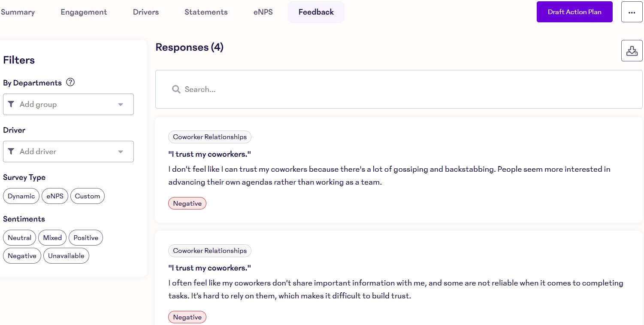Toggle the Dynamic survey type filter
This screenshot has width=644, height=325.
21,196
